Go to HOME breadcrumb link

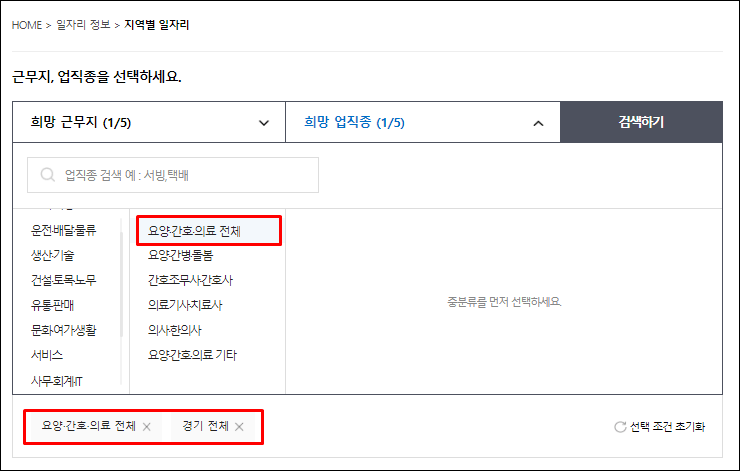tap(26, 25)
